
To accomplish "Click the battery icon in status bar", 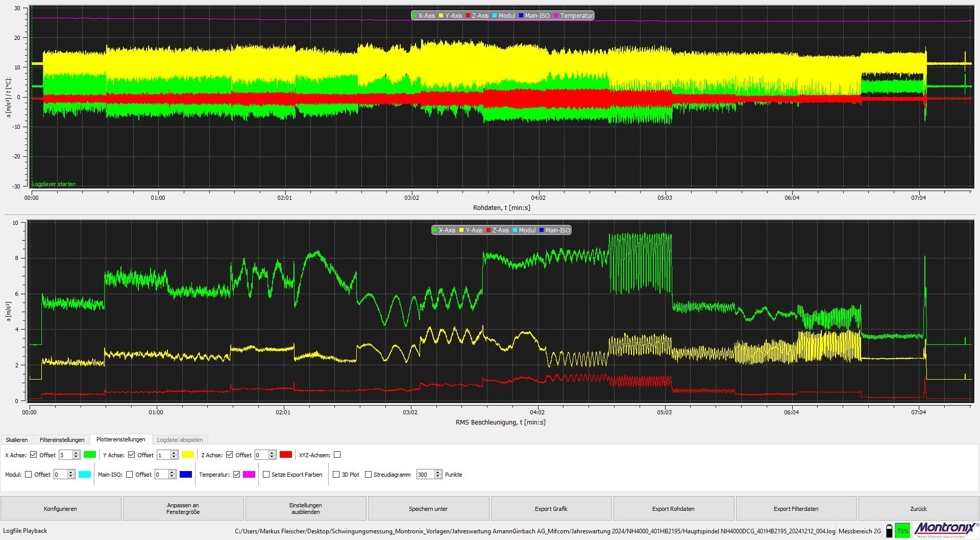I will (x=889, y=531).
